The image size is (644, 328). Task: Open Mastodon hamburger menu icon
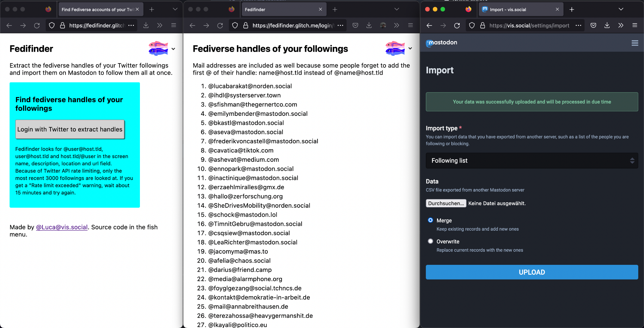coord(635,43)
